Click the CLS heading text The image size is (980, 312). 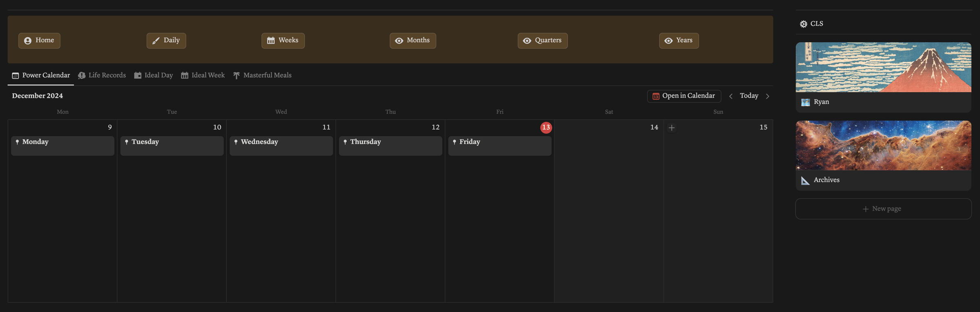pos(817,24)
